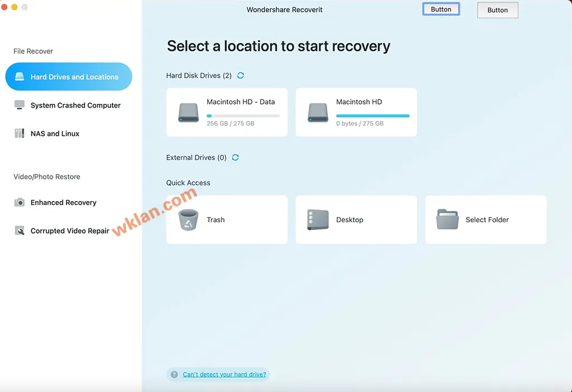Choose the Trash location label
The height and width of the screenshot is (392, 572).
216,220
